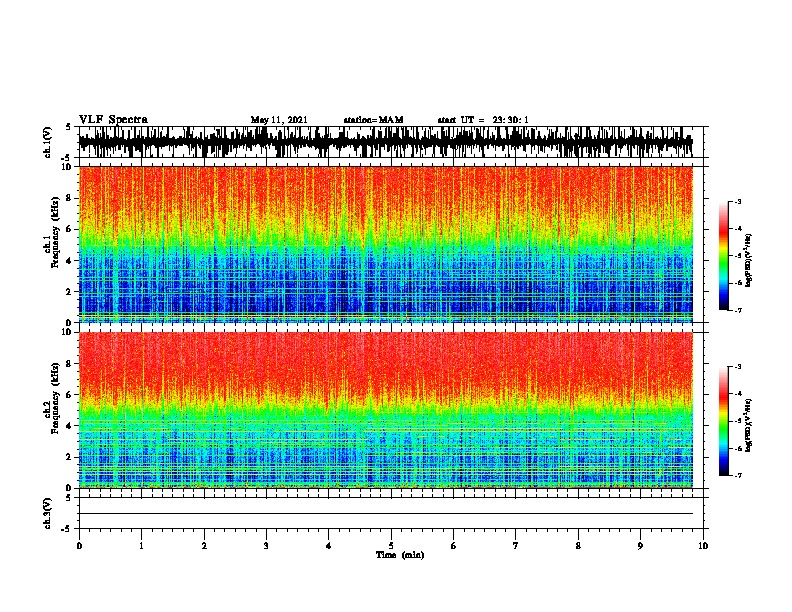Click time axis tick label '6'
The image size is (792, 612).
pyautogui.click(x=453, y=545)
